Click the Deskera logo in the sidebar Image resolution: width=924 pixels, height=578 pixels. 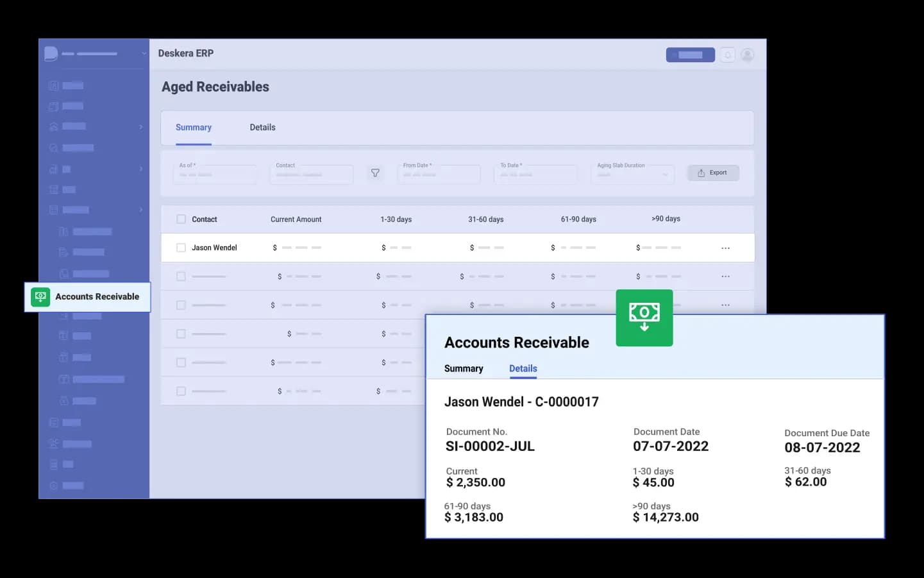(x=51, y=54)
